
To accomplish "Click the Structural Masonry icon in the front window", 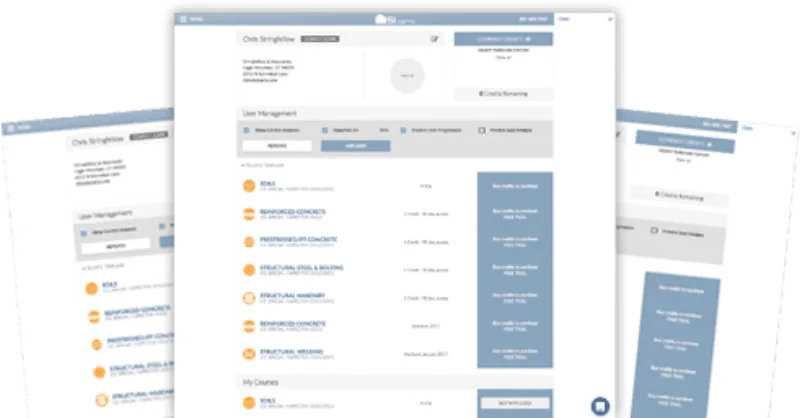I will tap(249, 298).
